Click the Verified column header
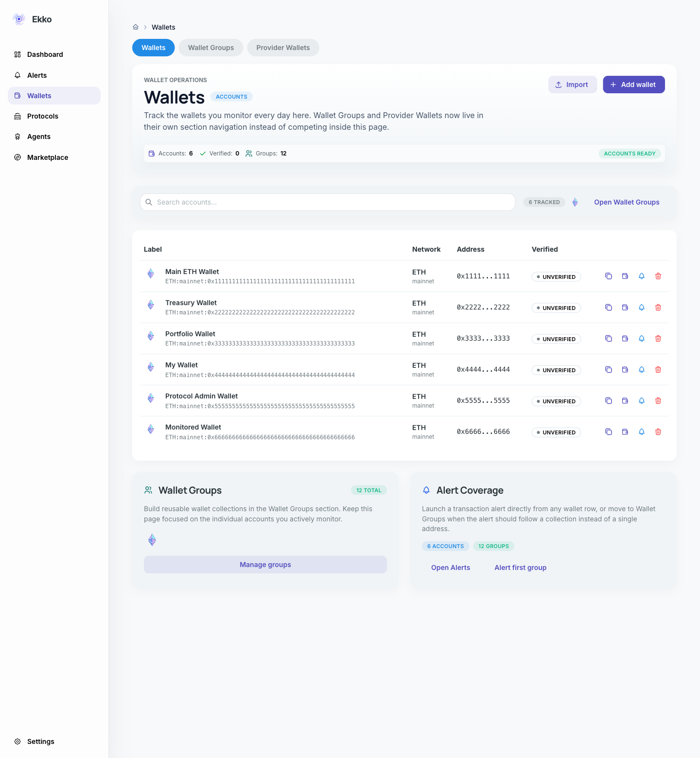Image resolution: width=700 pixels, height=758 pixels. point(544,249)
